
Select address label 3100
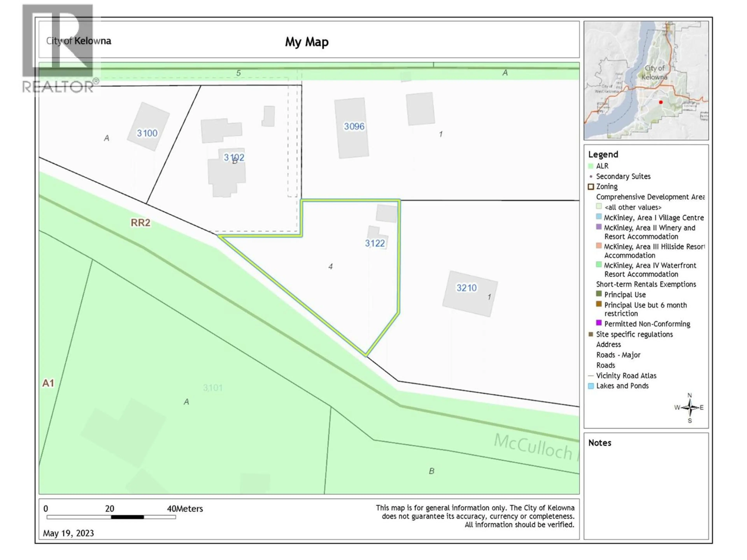[x=147, y=133]
